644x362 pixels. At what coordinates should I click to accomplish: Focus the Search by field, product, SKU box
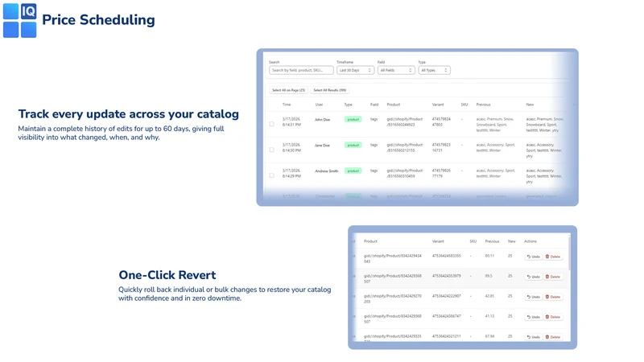pos(301,70)
